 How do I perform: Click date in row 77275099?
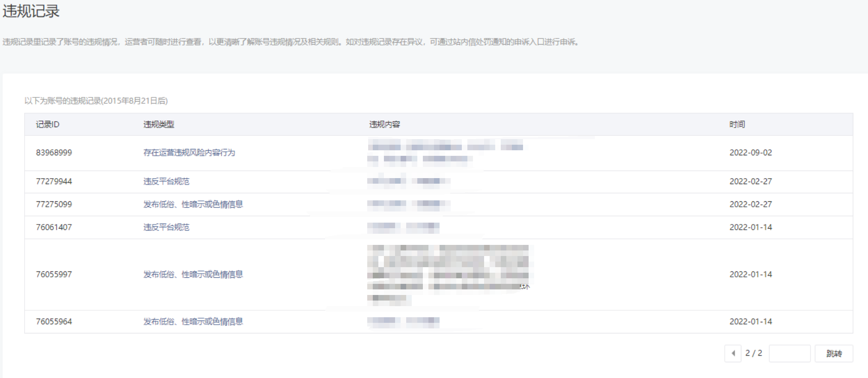click(x=751, y=204)
